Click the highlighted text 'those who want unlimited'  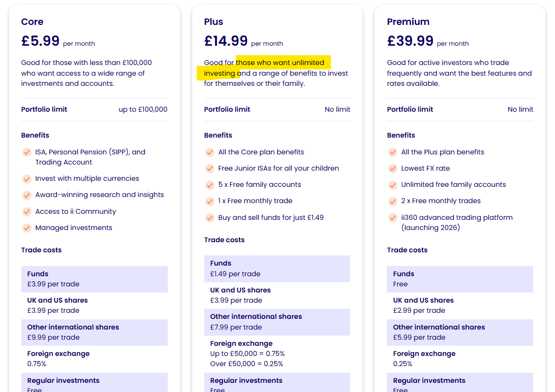(x=280, y=62)
